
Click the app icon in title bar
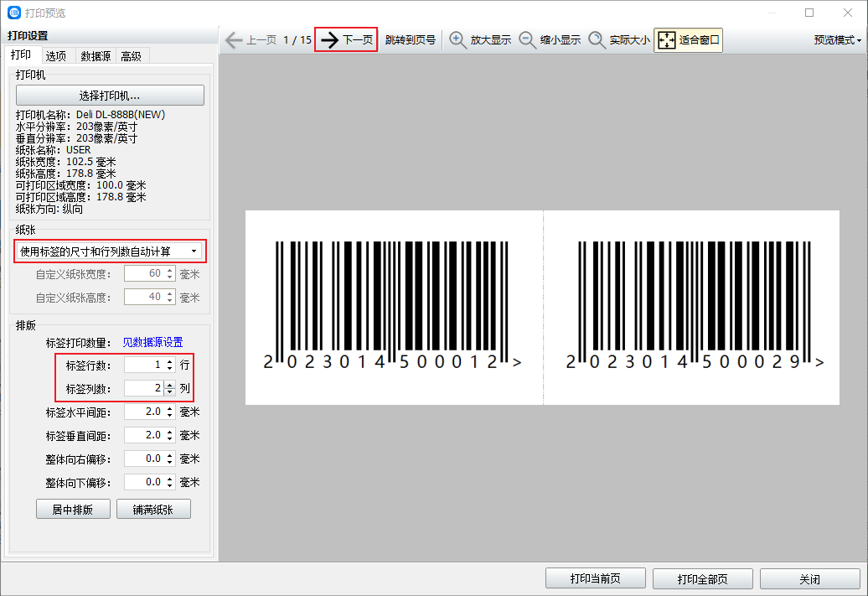pos(14,13)
